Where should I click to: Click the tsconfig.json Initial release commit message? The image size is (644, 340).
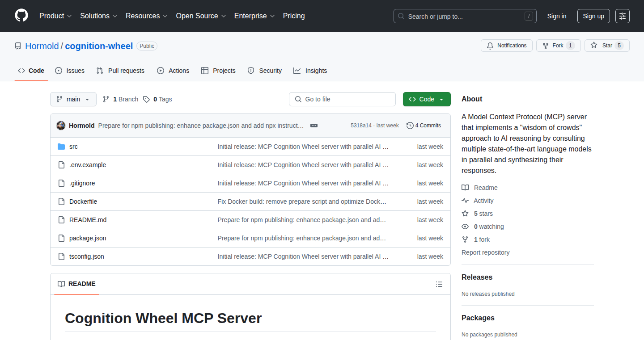303,256
